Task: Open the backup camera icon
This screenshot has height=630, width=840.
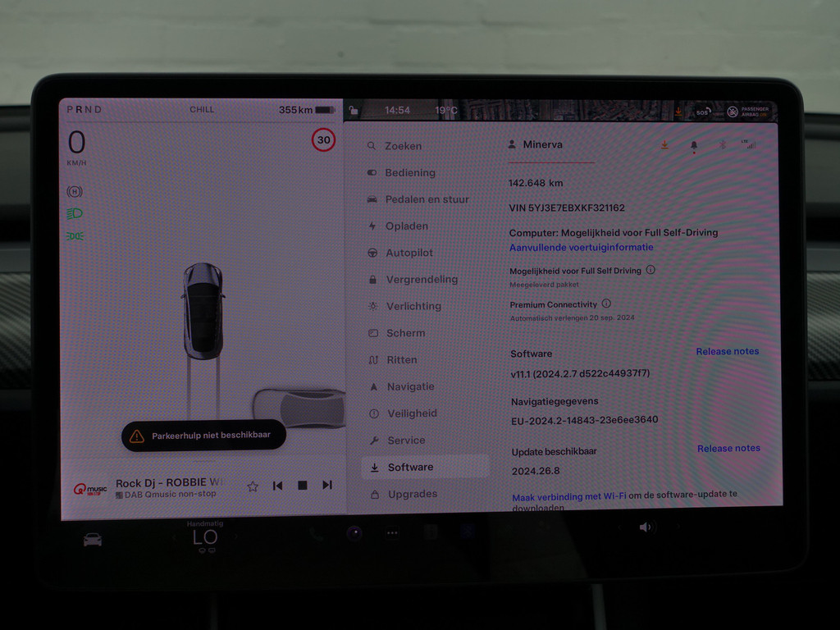Action: 354,534
